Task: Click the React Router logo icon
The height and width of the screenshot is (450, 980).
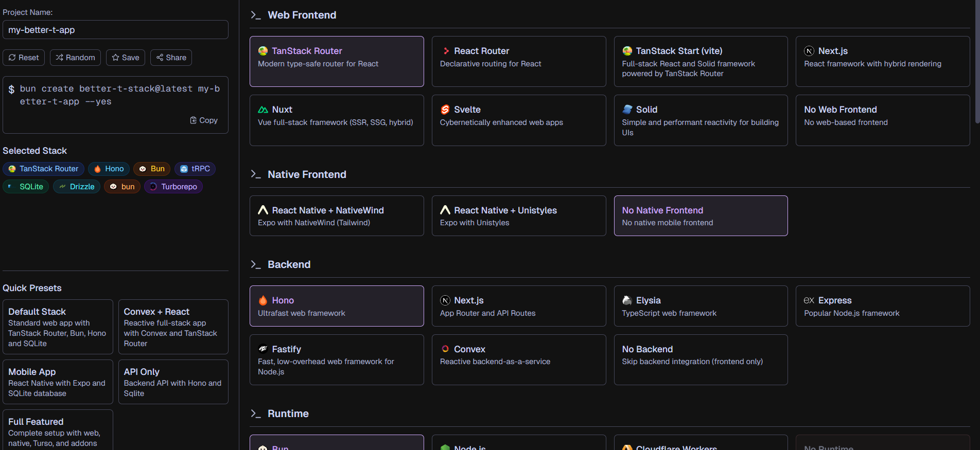Action: tap(446, 51)
